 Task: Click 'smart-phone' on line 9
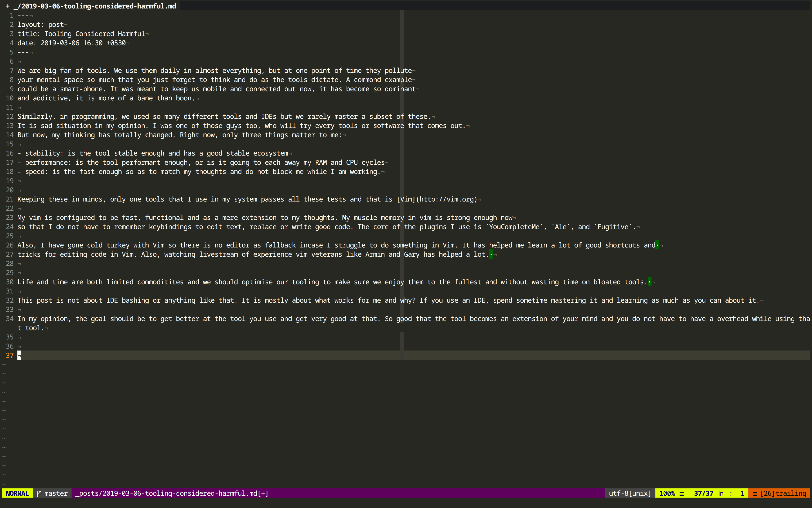[x=81, y=89]
